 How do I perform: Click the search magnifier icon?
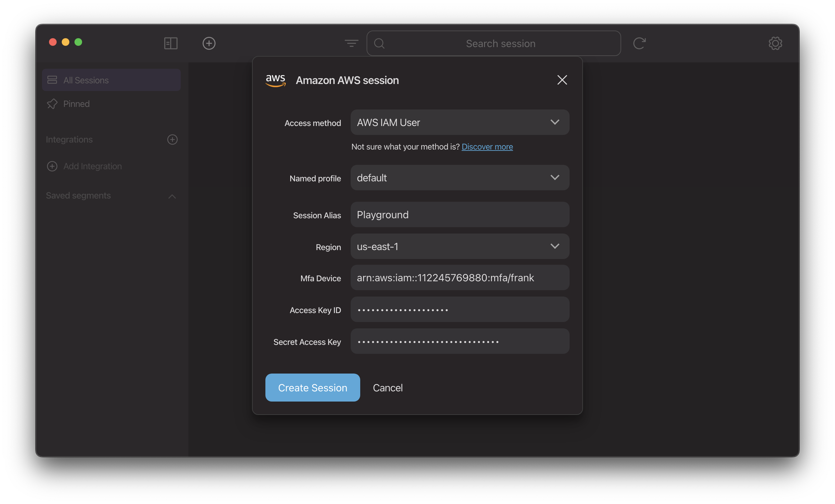pos(380,43)
